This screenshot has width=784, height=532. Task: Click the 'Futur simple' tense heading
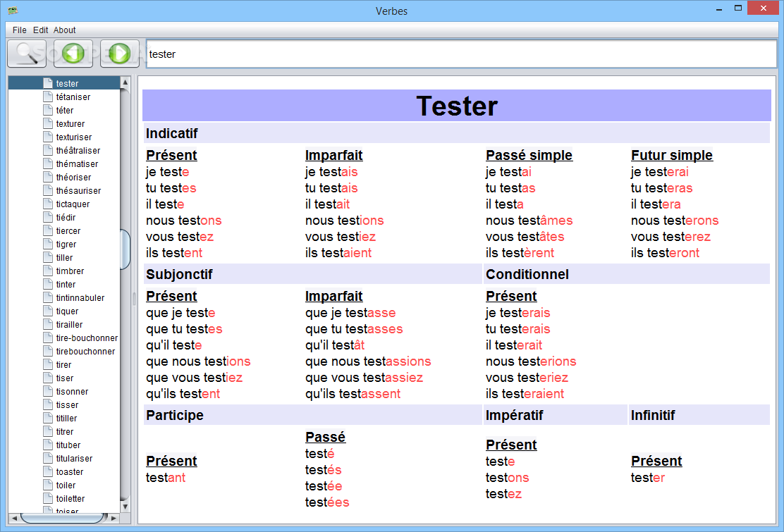671,155
